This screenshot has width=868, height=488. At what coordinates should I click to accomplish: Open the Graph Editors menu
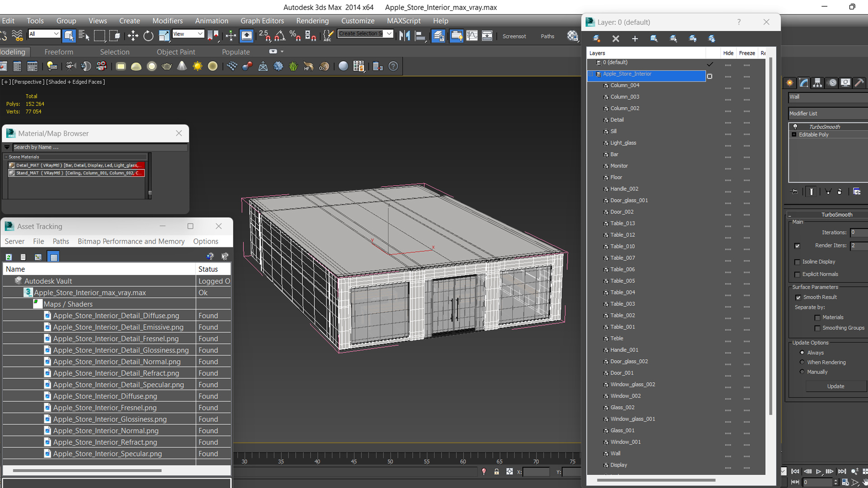262,21
